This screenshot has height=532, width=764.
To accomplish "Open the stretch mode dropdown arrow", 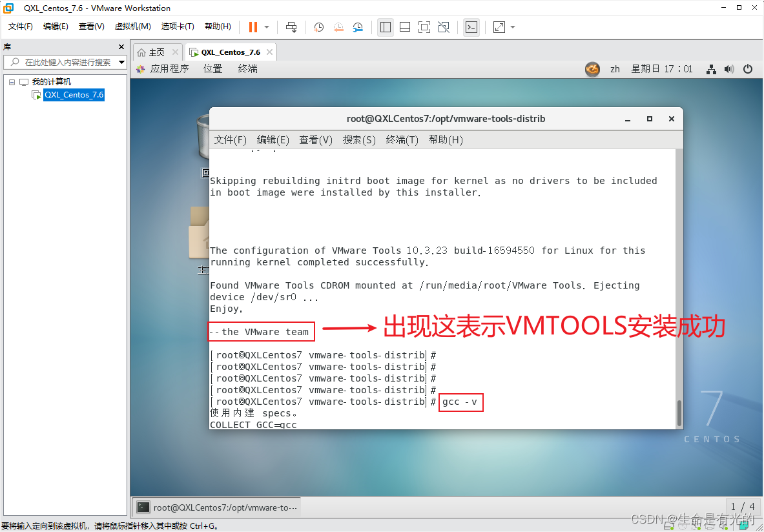I will pos(513,27).
